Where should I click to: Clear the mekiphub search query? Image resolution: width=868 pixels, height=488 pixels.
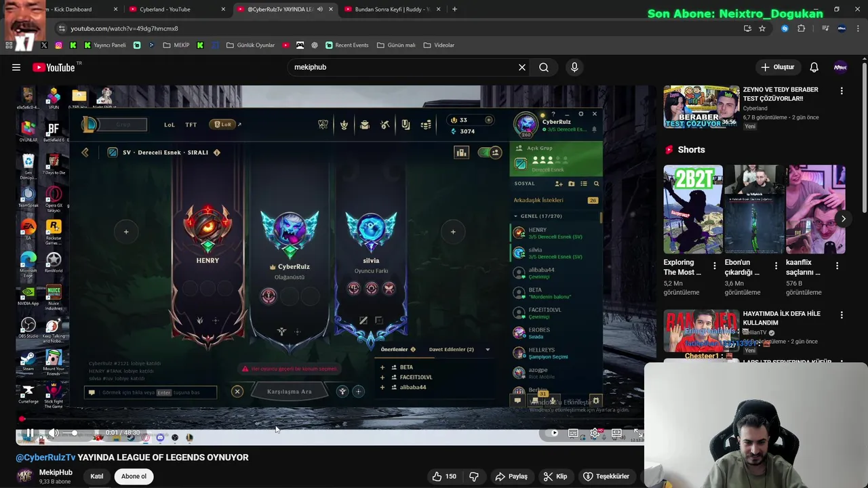click(x=522, y=67)
